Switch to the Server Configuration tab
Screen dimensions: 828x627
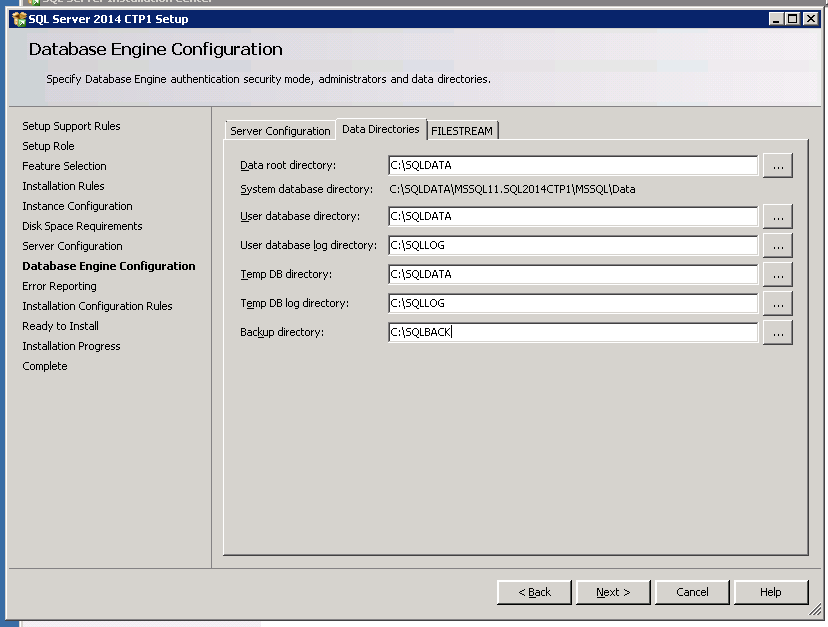pos(280,131)
